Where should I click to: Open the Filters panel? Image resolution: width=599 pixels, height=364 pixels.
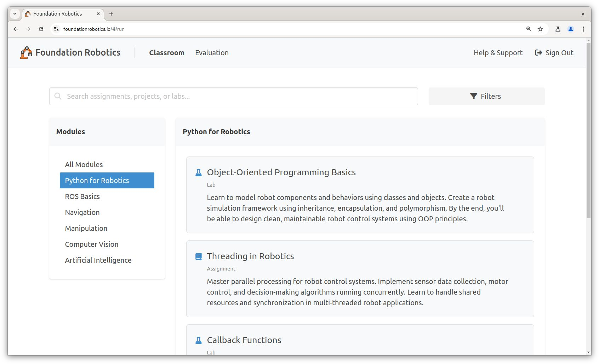click(x=486, y=96)
